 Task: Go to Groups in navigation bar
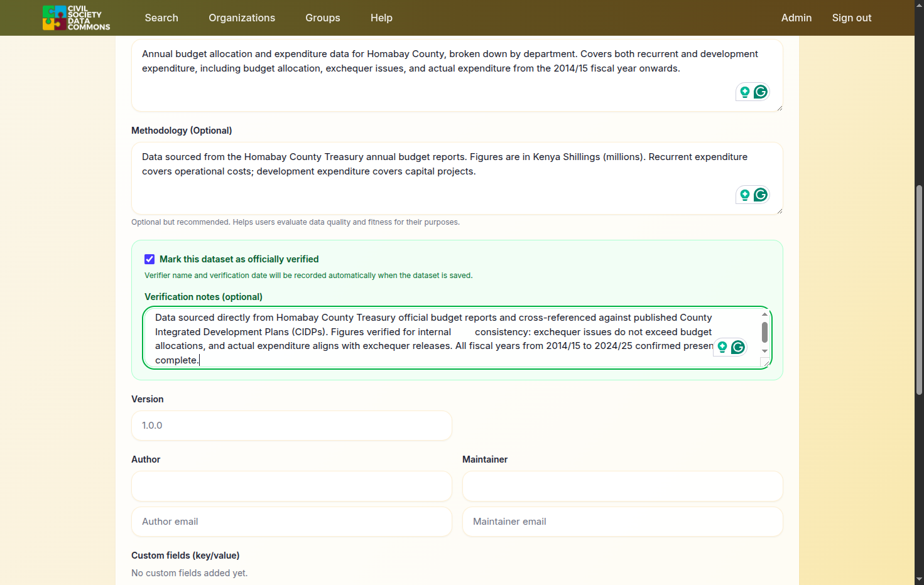(323, 18)
